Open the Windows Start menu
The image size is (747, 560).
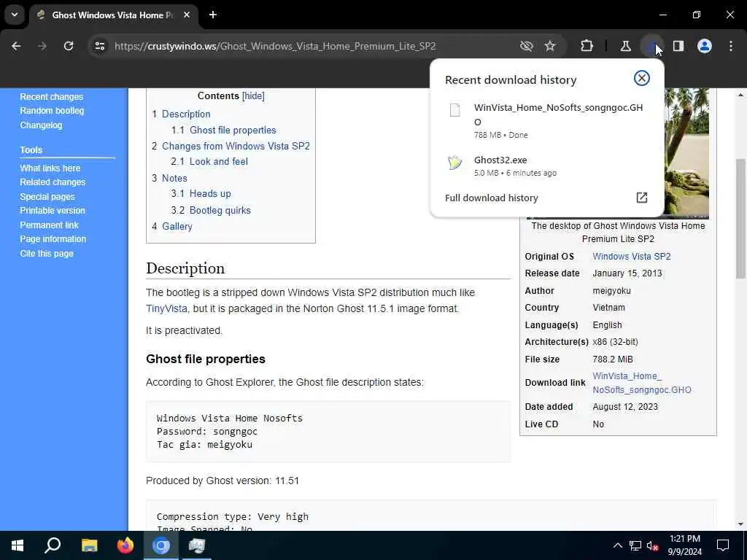click(18, 545)
